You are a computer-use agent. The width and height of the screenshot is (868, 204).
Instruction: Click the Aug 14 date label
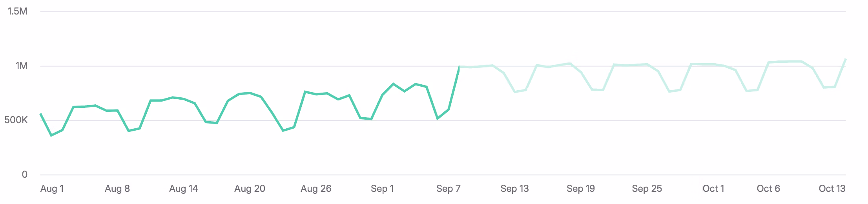pyautogui.click(x=183, y=189)
